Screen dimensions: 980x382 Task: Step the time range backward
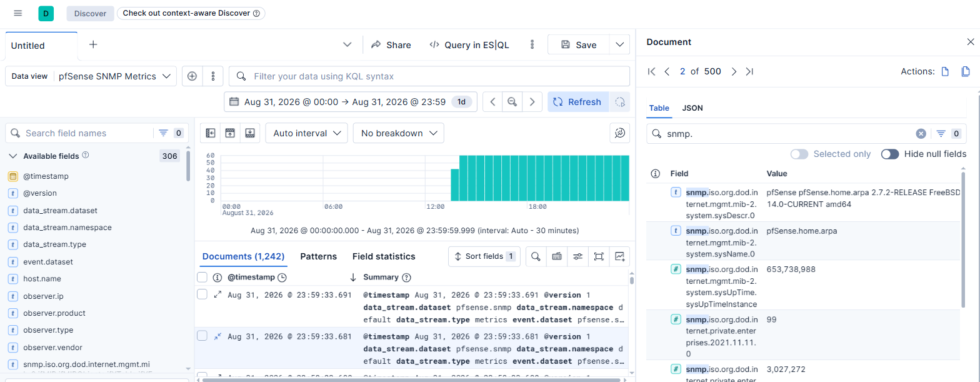pyautogui.click(x=492, y=102)
